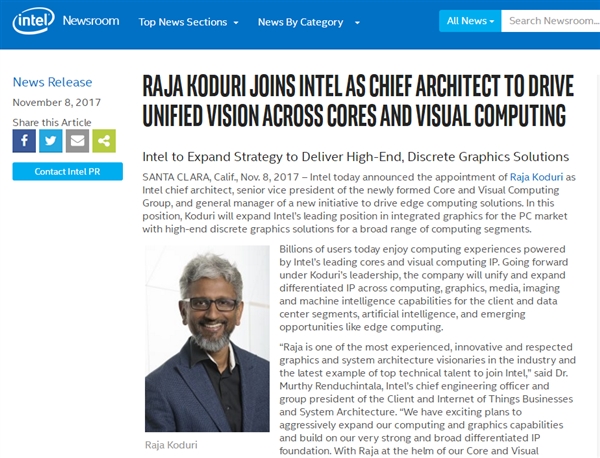Expand the Top News Sections dropdown arrow
This screenshot has height=458, width=600.
(236, 23)
